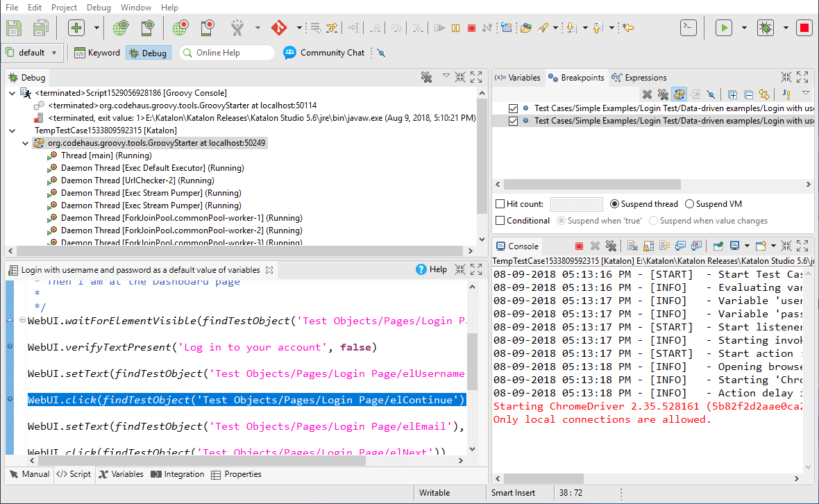This screenshot has width=819, height=504.
Task: Switch to the Integration tab
Action: click(x=178, y=474)
